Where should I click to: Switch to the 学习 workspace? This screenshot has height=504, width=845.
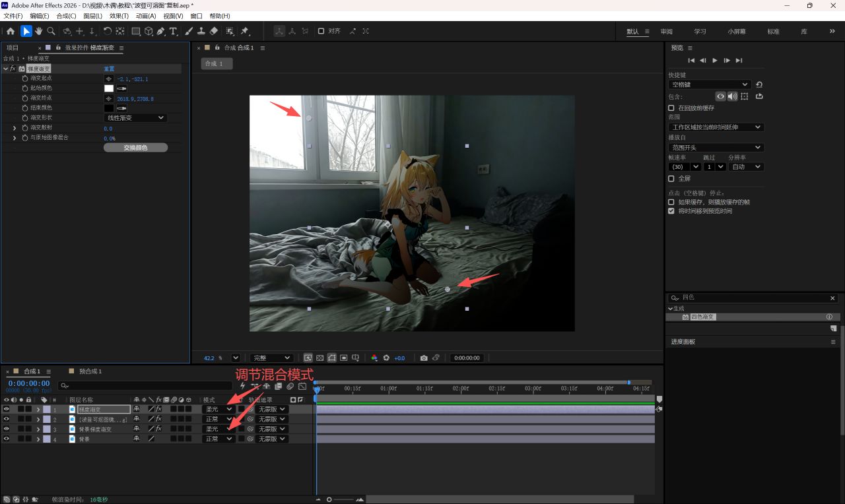(x=700, y=32)
